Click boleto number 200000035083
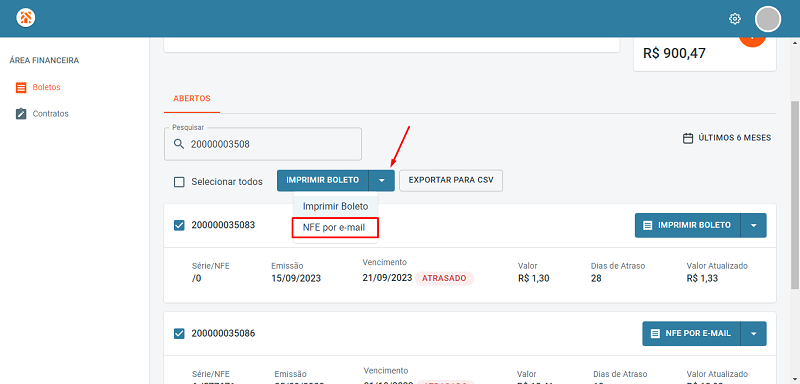The height and width of the screenshot is (384, 800). pos(223,225)
